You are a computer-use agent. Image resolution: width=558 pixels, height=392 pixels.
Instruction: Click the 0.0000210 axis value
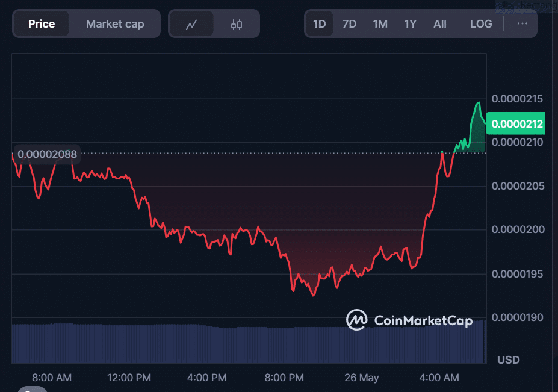click(x=517, y=142)
